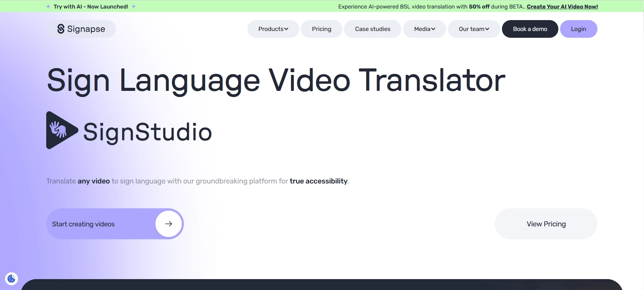Click the Sign Language Video Translator heading

[x=276, y=80]
